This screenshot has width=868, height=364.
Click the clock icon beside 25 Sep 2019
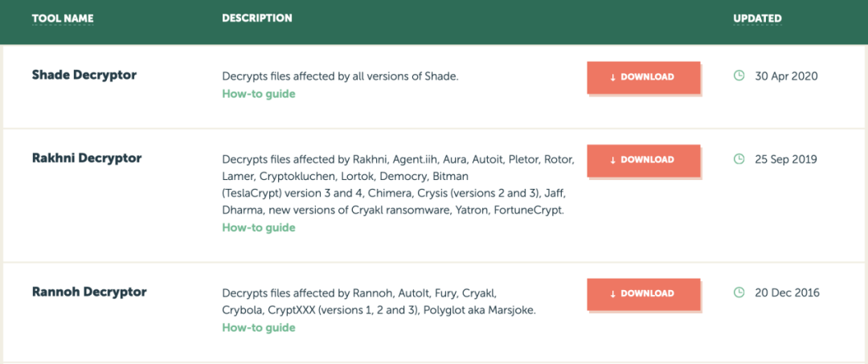[x=739, y=159]
